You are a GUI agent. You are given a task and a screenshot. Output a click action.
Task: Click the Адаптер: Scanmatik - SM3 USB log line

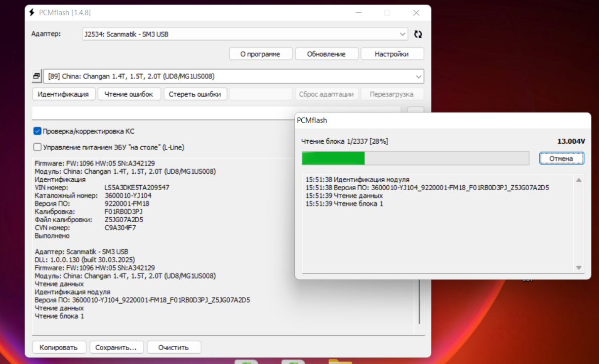click(81, 251)
